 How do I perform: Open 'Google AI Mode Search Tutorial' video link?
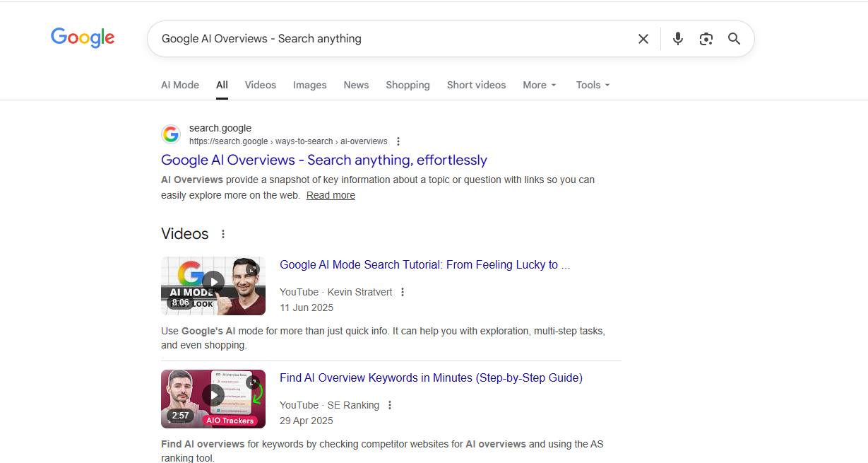point(424,265)
